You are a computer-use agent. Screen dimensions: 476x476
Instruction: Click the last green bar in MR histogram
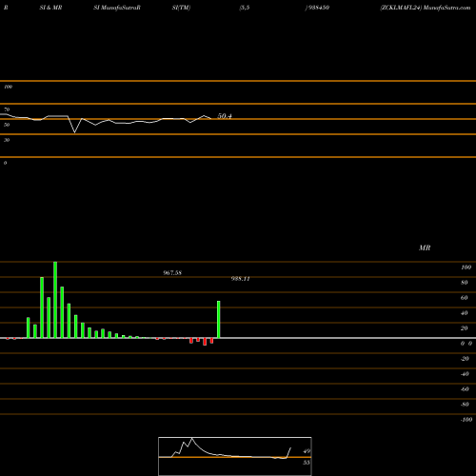[x=219, y=320]
